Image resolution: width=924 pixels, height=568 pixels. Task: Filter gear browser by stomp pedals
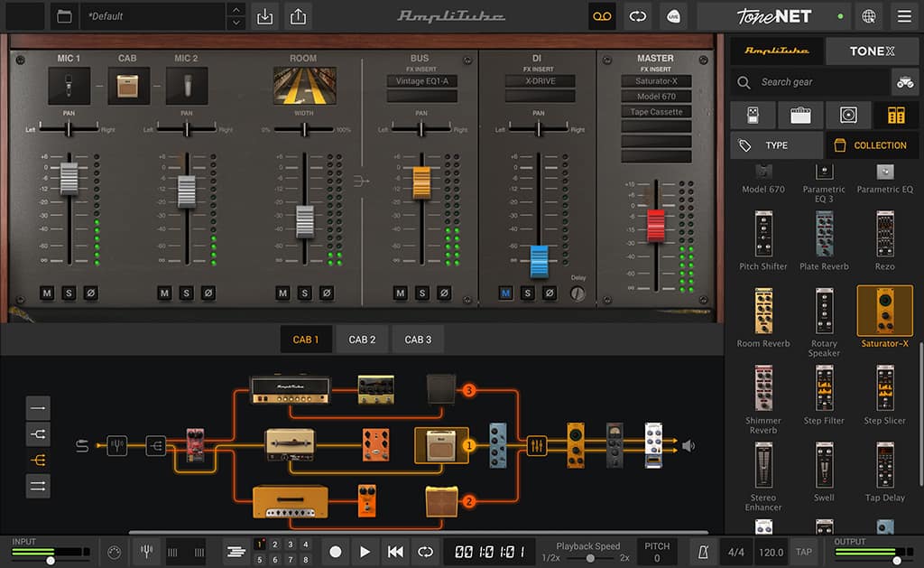pyautogui.click(x=753, y=116)
